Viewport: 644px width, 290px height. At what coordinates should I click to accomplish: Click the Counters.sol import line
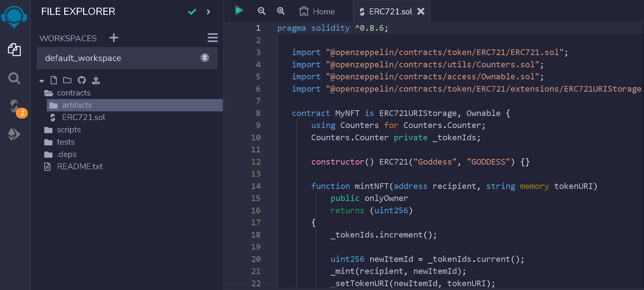click(x=418, y=65)
